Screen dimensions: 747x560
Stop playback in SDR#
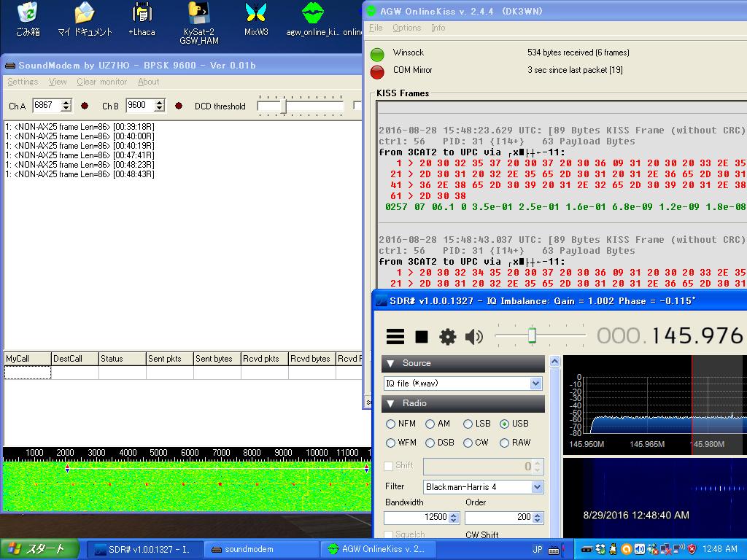(422, 337)
